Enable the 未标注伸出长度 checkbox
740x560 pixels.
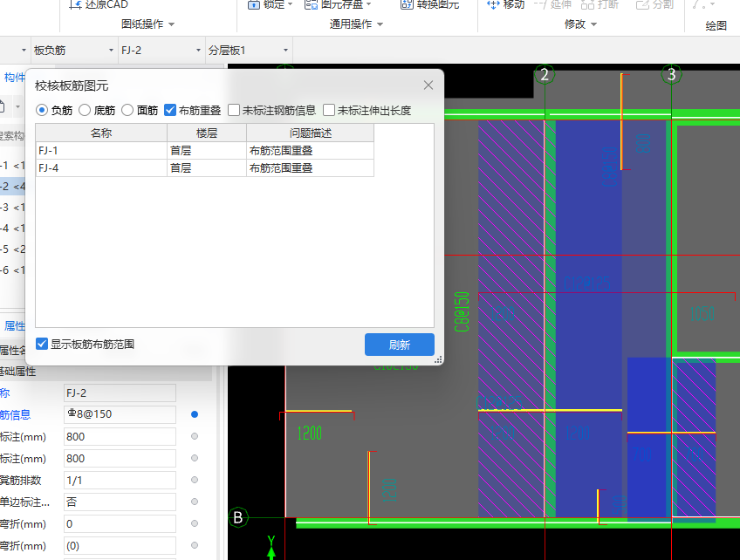click(329, 111)
